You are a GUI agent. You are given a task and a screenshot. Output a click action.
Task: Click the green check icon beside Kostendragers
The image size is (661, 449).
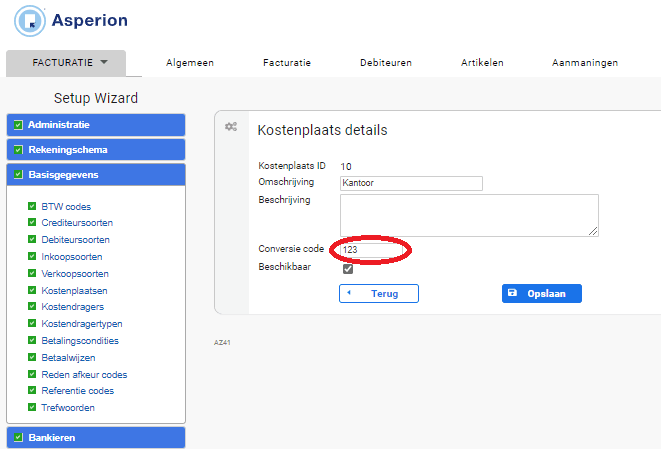coord(32,306)
